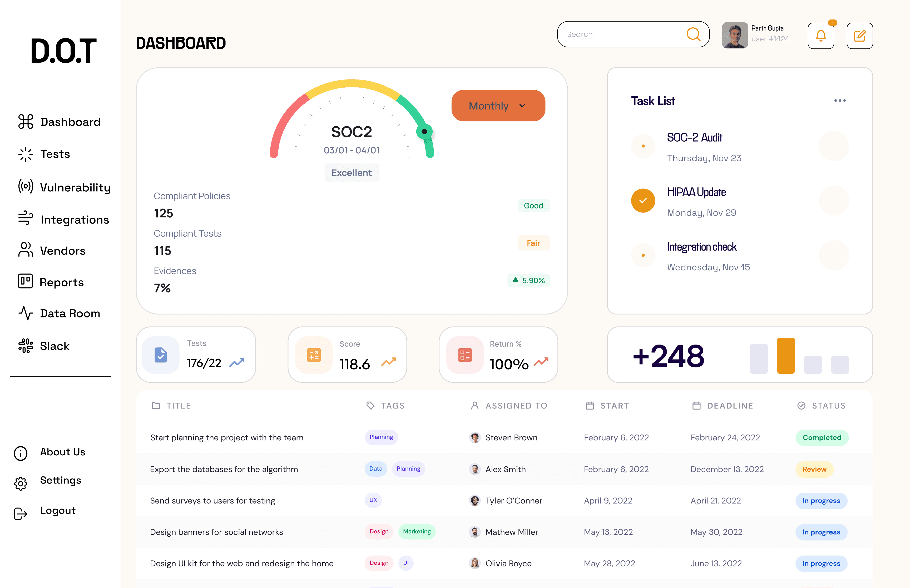Click the search magnifier in the search bar

click(694, 34)
